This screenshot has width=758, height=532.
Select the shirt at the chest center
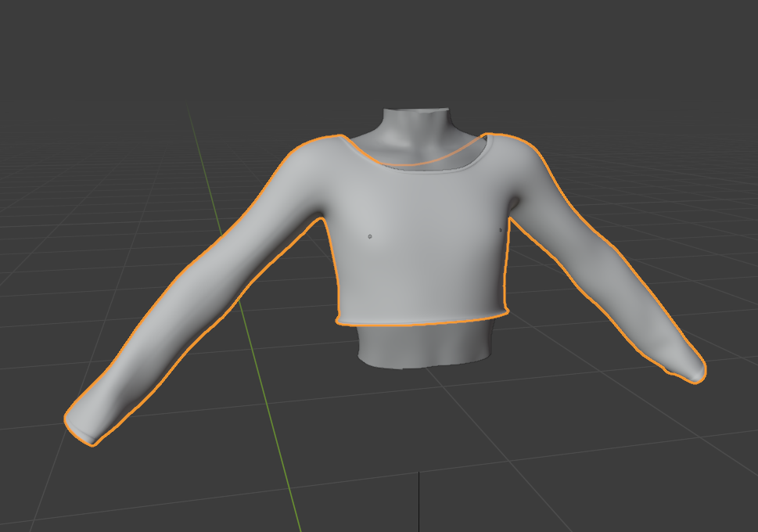point(422,235)
